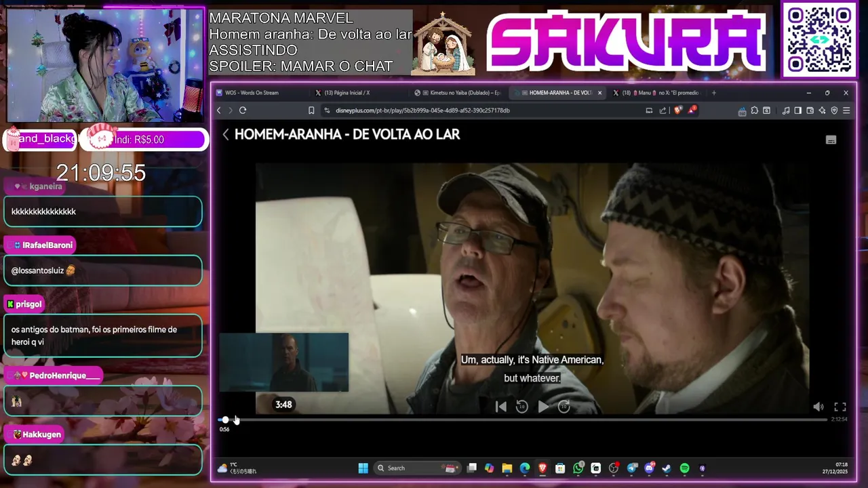Click chat username PedroHenrique___
This screenshot has width=868, height=488.
(64, 375)
